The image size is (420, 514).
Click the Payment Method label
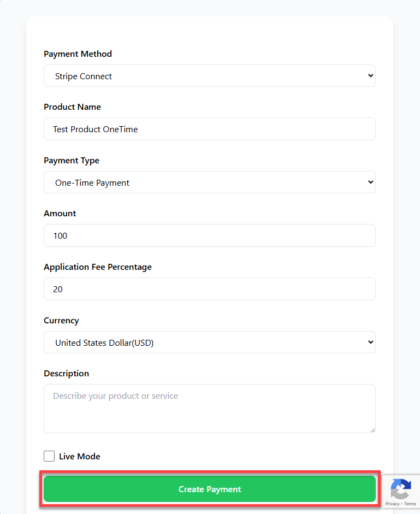click(78, 54)
